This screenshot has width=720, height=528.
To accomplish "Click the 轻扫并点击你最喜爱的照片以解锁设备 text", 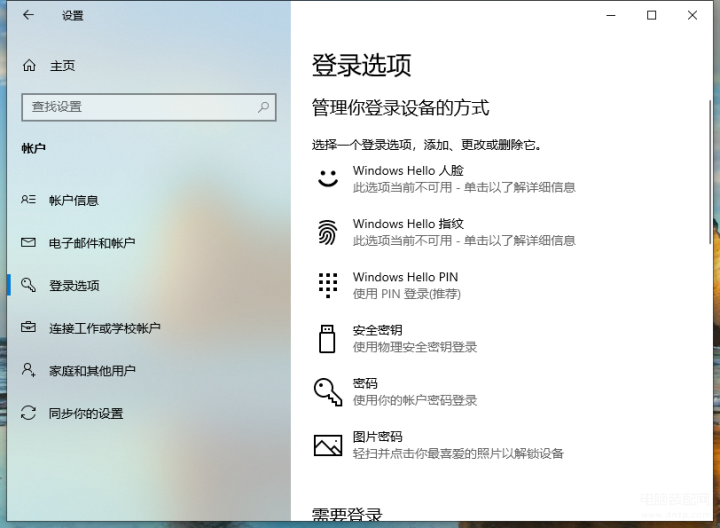I will point(458,454).
